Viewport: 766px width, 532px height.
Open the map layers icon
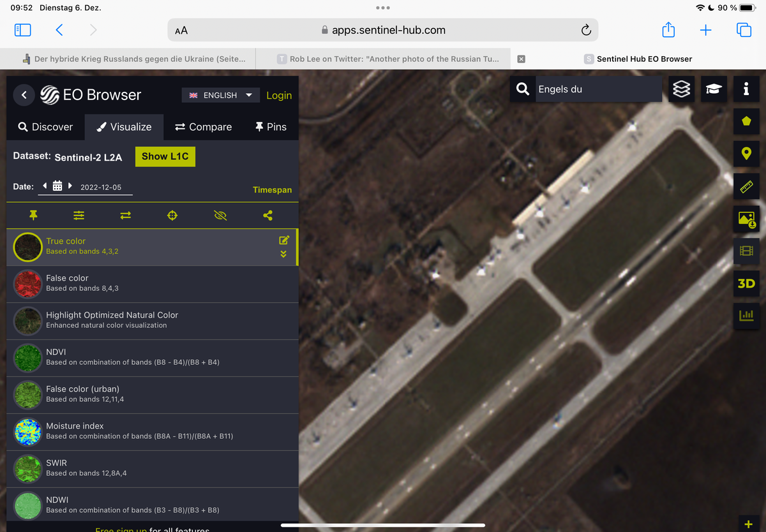681,89
